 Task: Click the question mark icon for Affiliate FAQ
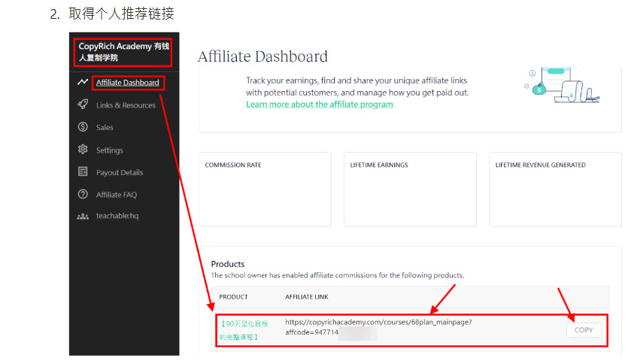(83, 194)
